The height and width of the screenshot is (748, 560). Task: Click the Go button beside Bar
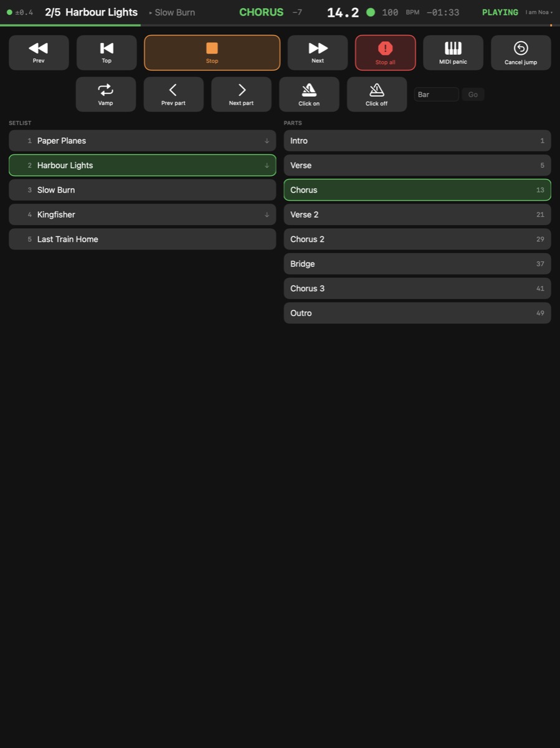pyautogui.click(x=473, y=95)
